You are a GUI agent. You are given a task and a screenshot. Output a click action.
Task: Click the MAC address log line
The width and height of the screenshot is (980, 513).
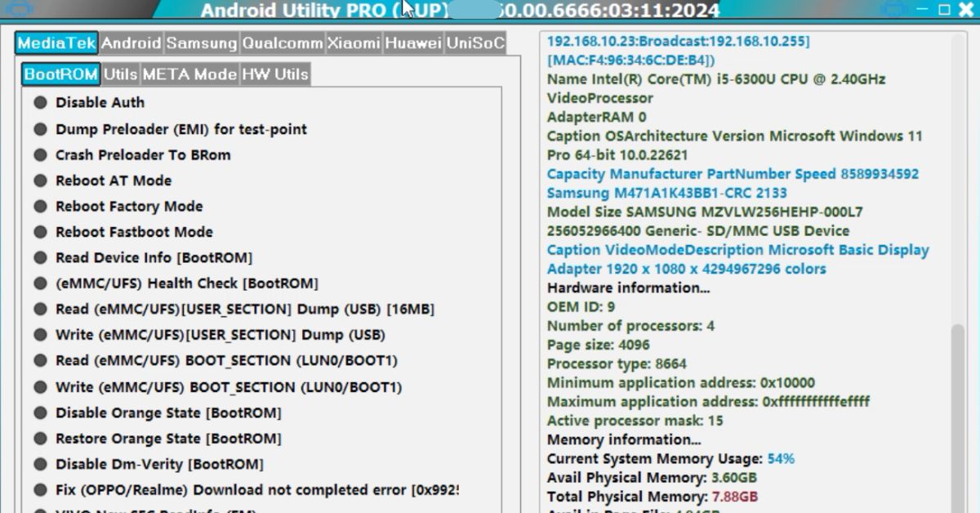[x=631, y=60]
